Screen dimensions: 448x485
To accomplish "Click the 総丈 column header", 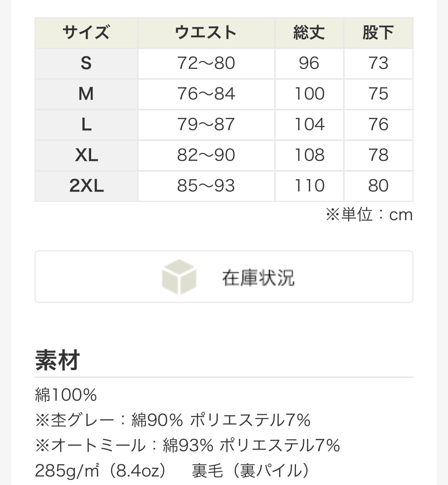I will [x=309, y=33].
